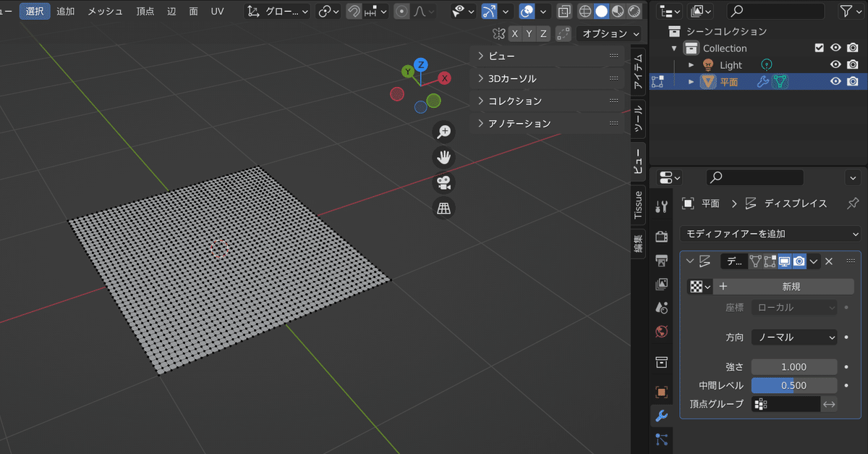Click the light data icon on Light row

pos(766,65)
